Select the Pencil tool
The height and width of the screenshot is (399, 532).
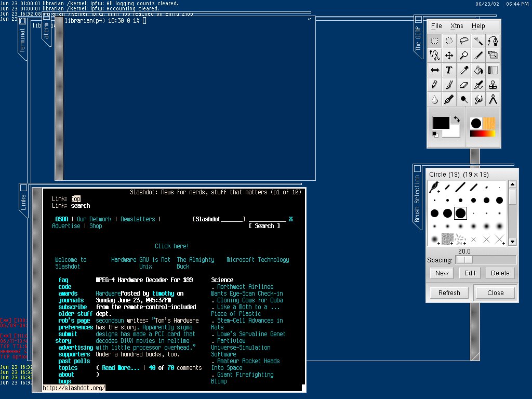coord(435,85)
